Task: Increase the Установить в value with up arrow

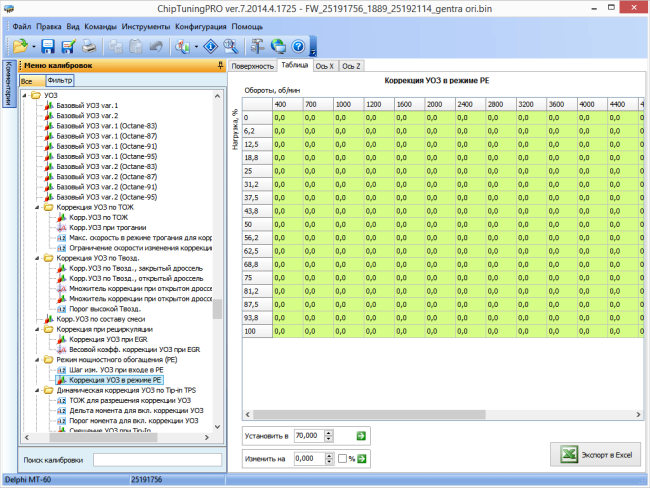Action: (329, 433)
